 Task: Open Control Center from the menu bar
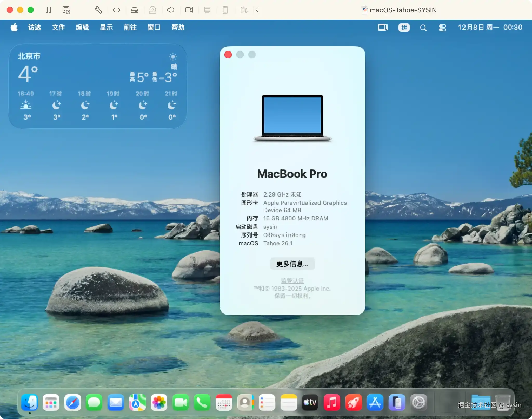point(442,27)
